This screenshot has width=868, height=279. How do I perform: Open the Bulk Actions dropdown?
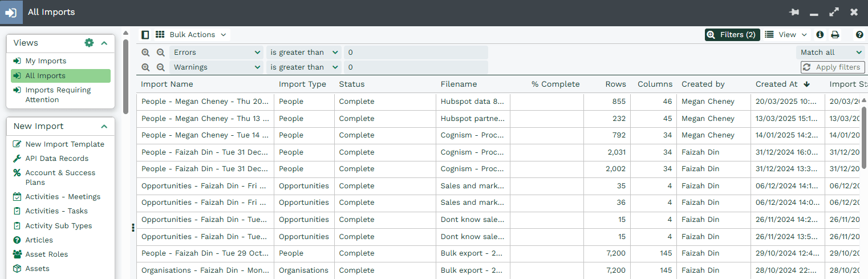pyautogui.click(x=198, y=35)
